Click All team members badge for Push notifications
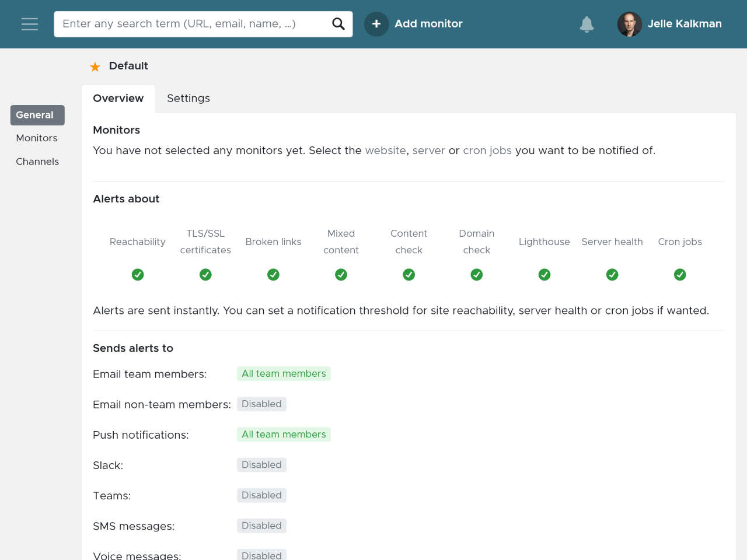The image size is (747, 560). [284, 434]
